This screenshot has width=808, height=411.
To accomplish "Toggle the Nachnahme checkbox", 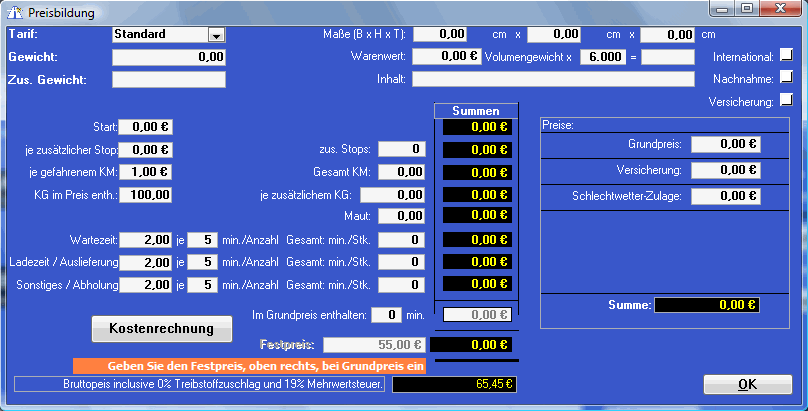I will point(786,77).
